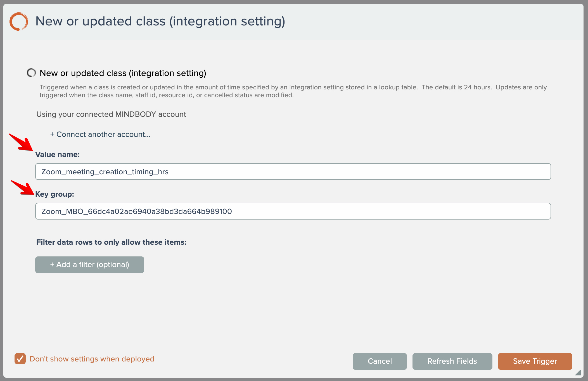Viewport: 588px width, 381px height.
Task: Open 'Connect another account...' link
Action: pyautogui.click(x=100, y=134)
